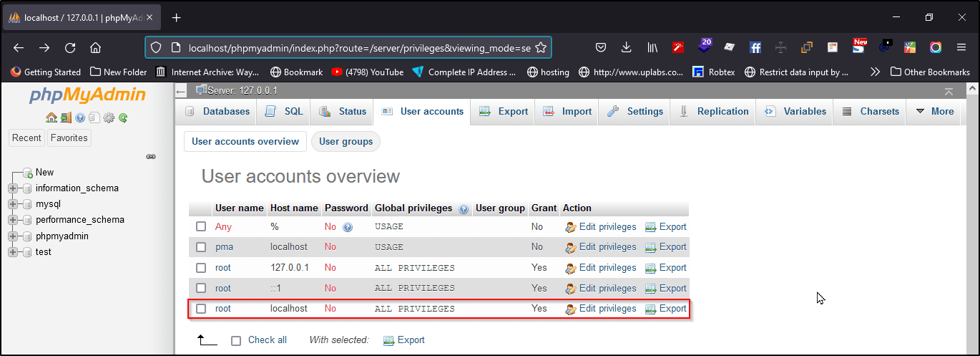Click With selected Export link
This screenshot has height=356, width=980.
pos(404,340)
